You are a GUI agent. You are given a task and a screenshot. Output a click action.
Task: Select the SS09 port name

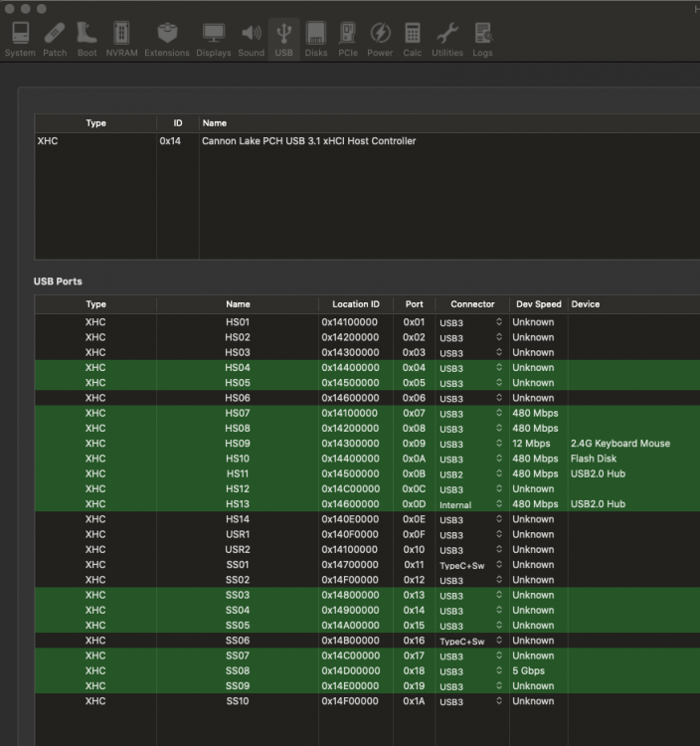[x=238, y=686]
